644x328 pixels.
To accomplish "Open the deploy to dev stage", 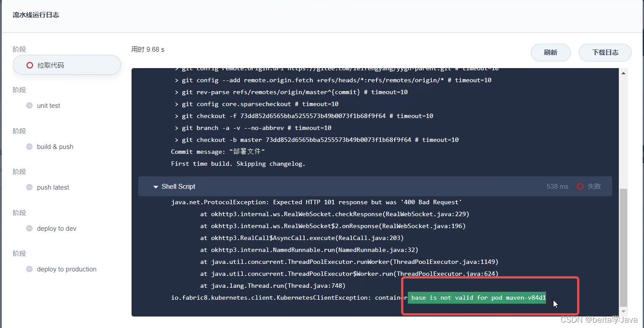I will point(56,229).
